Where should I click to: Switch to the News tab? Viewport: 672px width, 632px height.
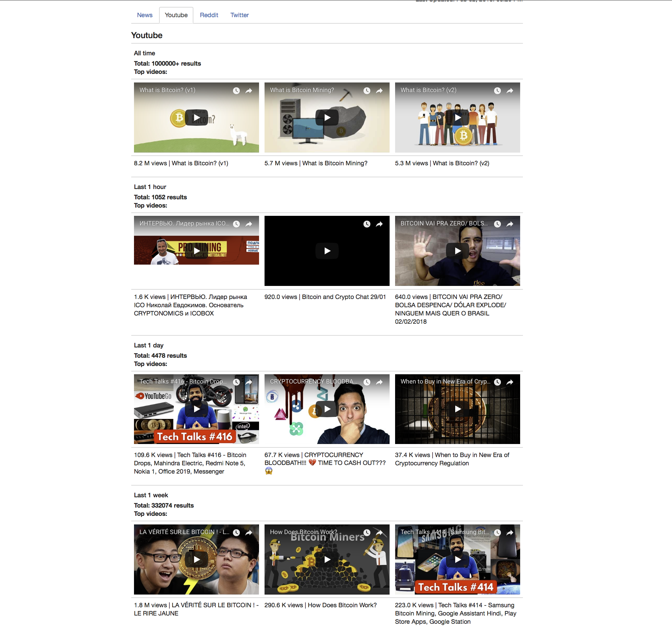[145, 15]
